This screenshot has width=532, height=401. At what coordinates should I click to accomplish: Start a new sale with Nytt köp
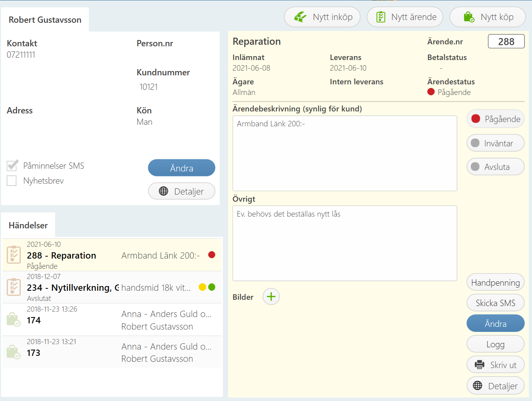pos(488,17)
